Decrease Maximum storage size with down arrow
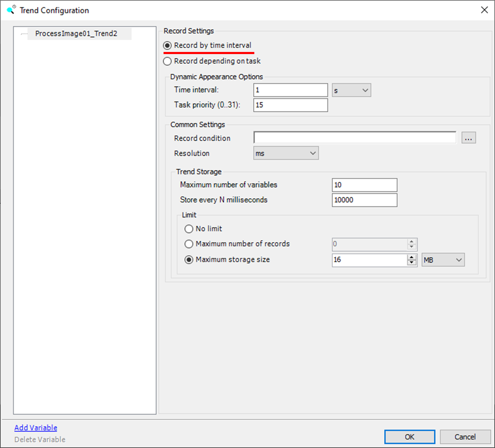This screenshot has height=448, width=495. (x=412, y=263)
